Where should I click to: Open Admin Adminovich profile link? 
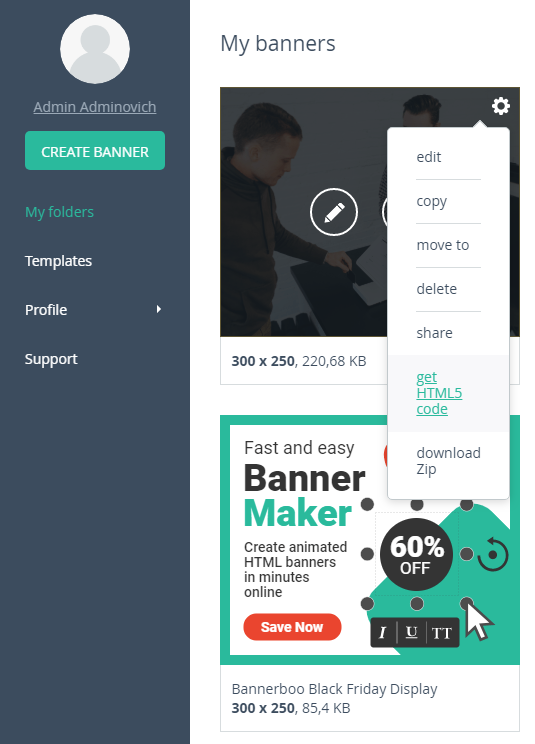(x=95, y=107)
